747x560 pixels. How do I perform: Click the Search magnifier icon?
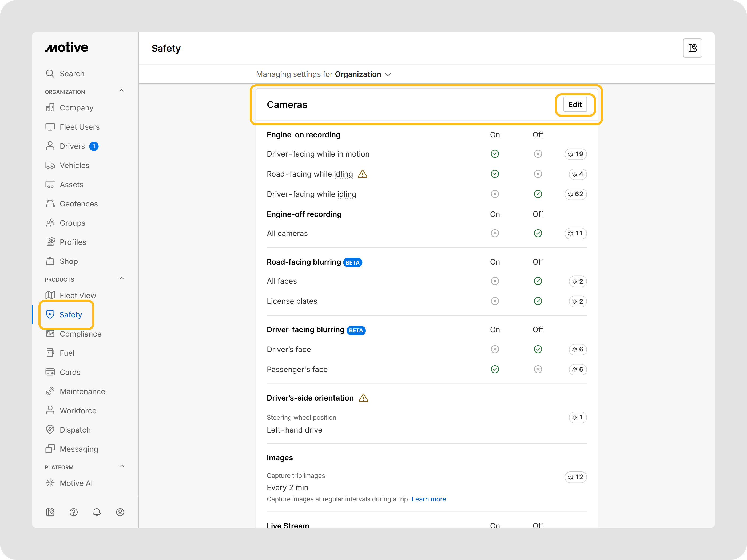[x=50, y=74]
